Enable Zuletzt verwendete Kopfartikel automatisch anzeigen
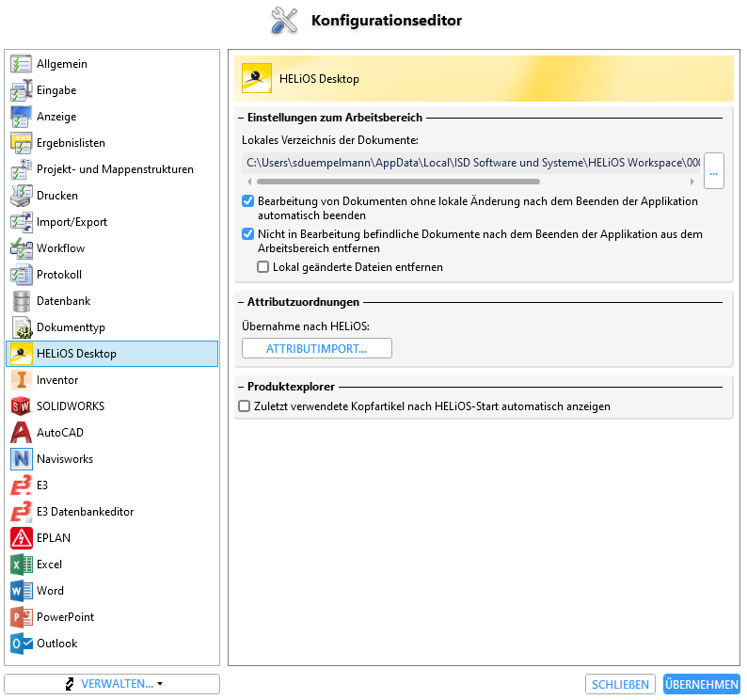This screenshot has height=700, width=747. click(244, 406)
